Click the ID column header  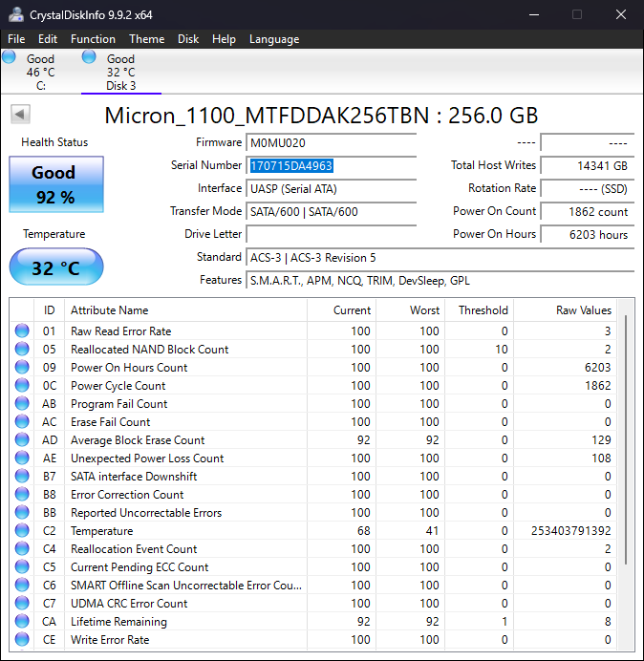point(50,310)
